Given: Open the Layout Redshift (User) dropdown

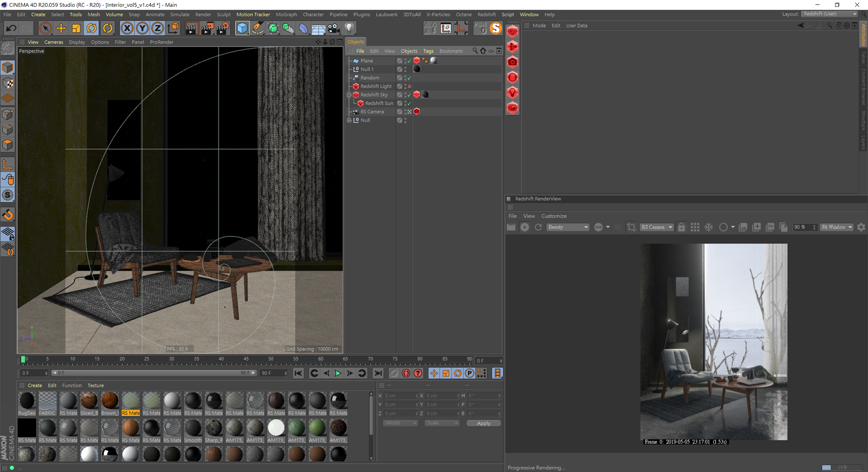Looking at the screenshot, I should [x=830, y=14].
